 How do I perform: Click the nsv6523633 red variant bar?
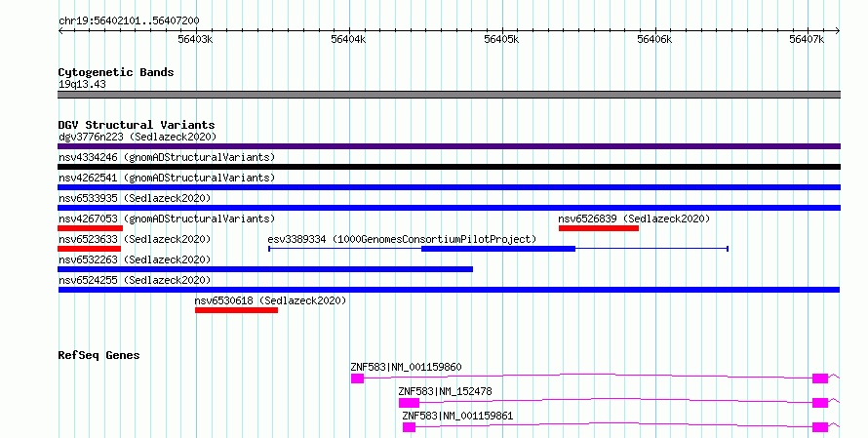(x=89, y=249)
